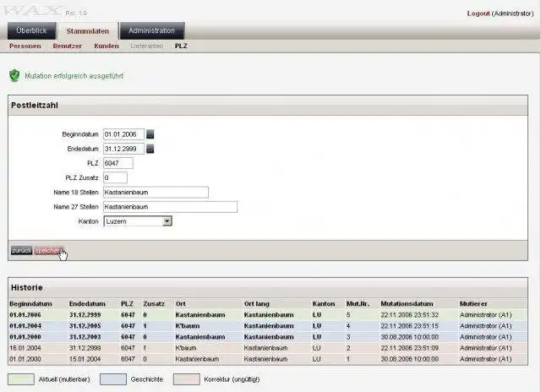Click the Zusatz column header
The width and height of the screenshot is (541, 392).
tap(154, 304)
